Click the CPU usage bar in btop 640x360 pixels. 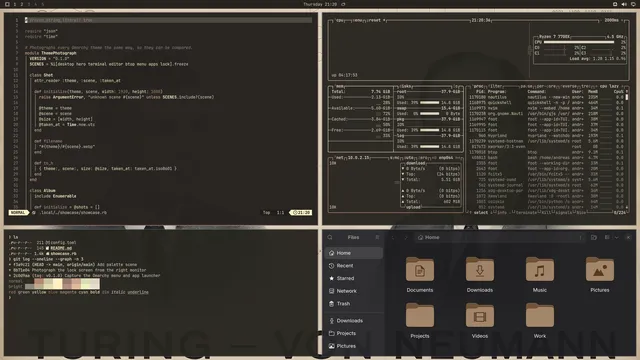click(x=579, y=42)
